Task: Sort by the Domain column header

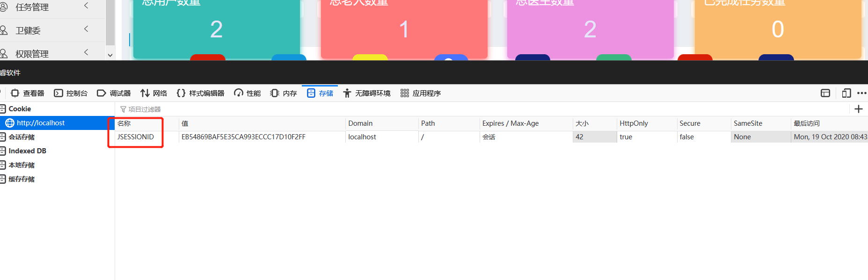Action: 382,123
